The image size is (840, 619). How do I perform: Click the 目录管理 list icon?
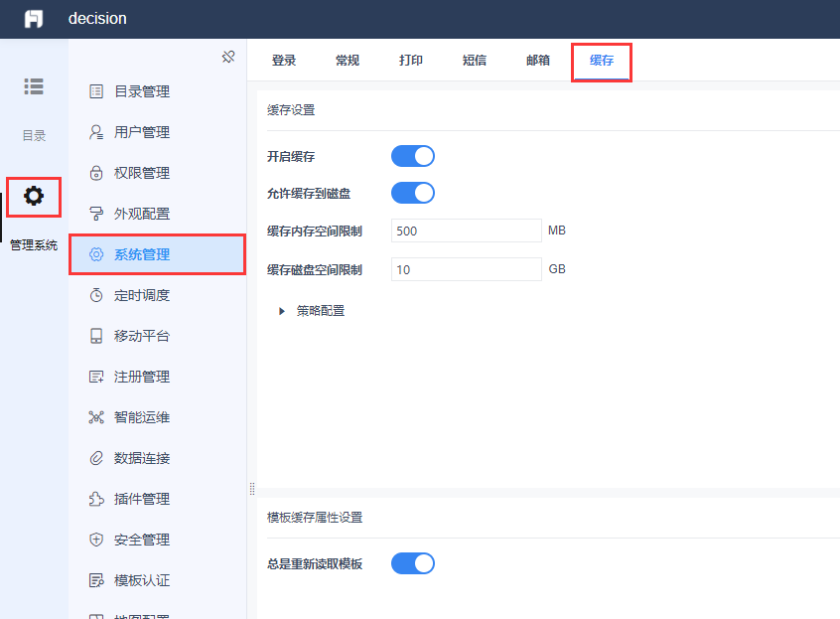coord(96,91)
